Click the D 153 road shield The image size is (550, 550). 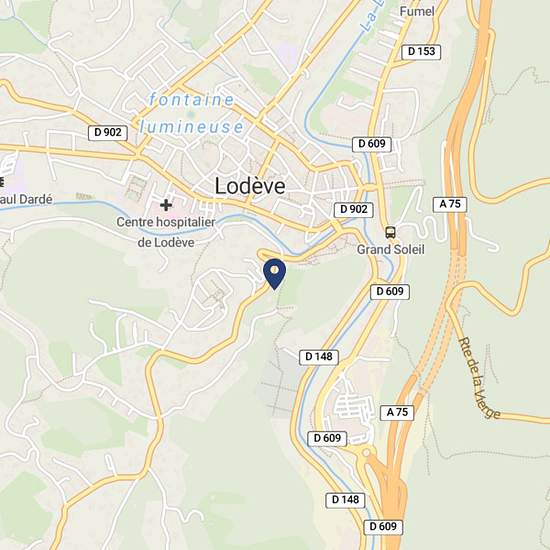point(421,52)
